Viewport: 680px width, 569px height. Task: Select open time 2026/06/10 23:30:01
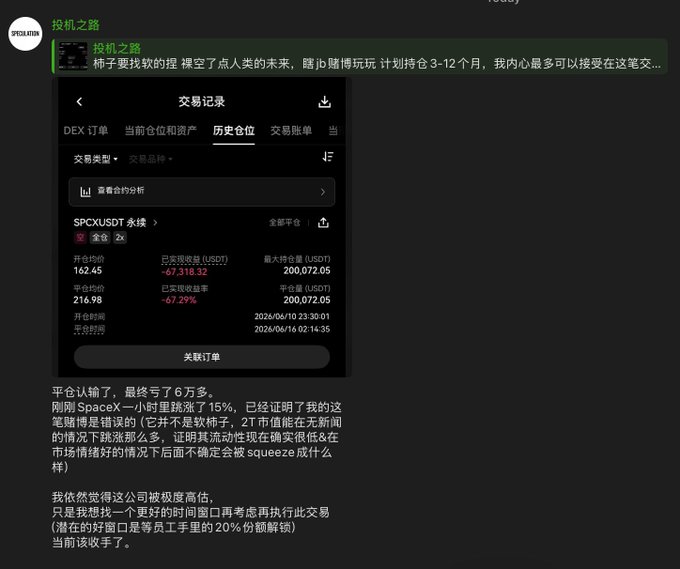[292, 317]
